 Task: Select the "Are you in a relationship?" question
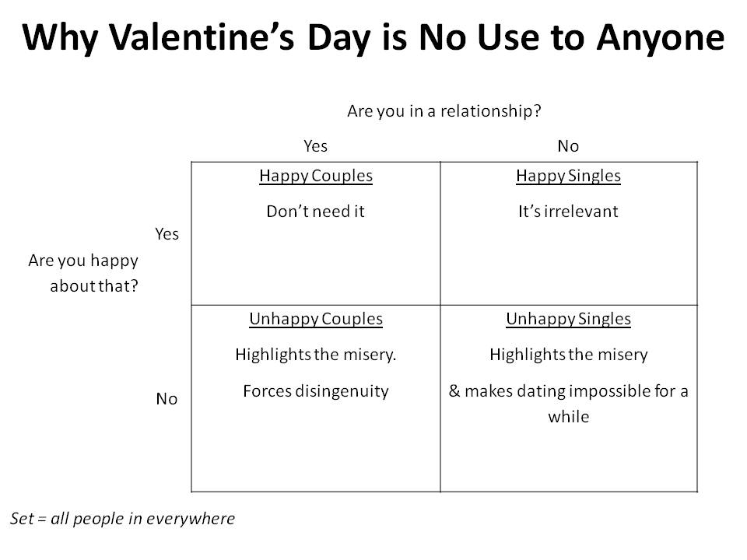click(444, 110)
